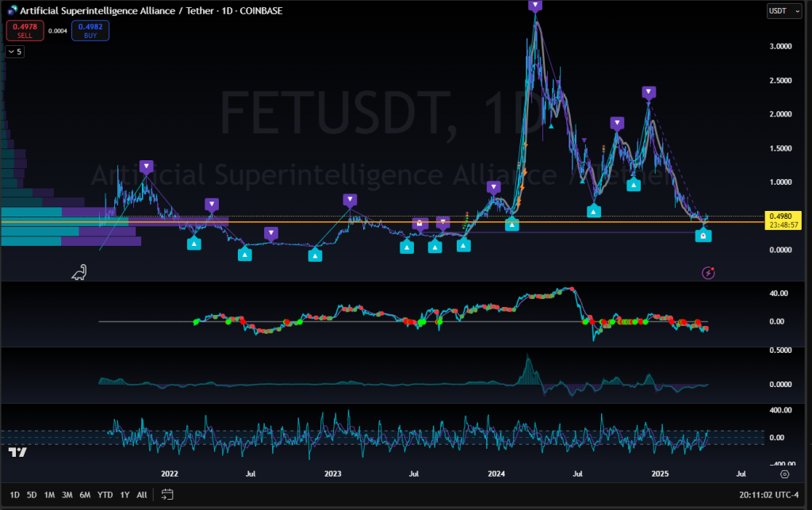Click the 2024 time axis label
The height and width of the screenshot is (510, 812).
[496, 474]
